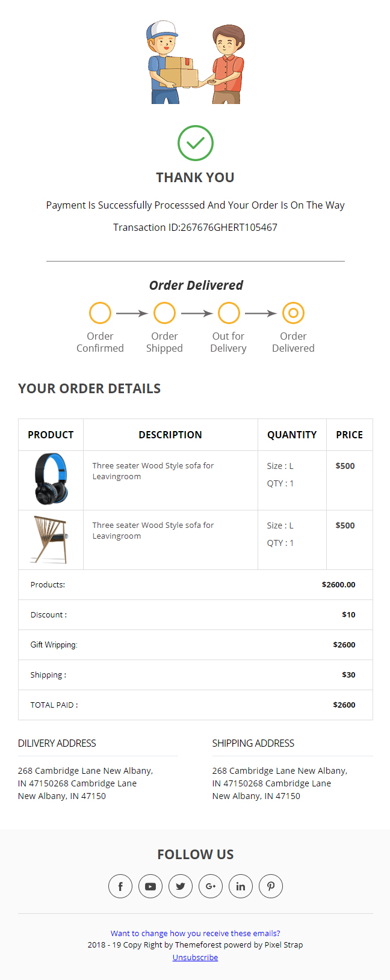Click the delivery illustration image at top
Screen dimensions: 390x980
click(196, 63)
